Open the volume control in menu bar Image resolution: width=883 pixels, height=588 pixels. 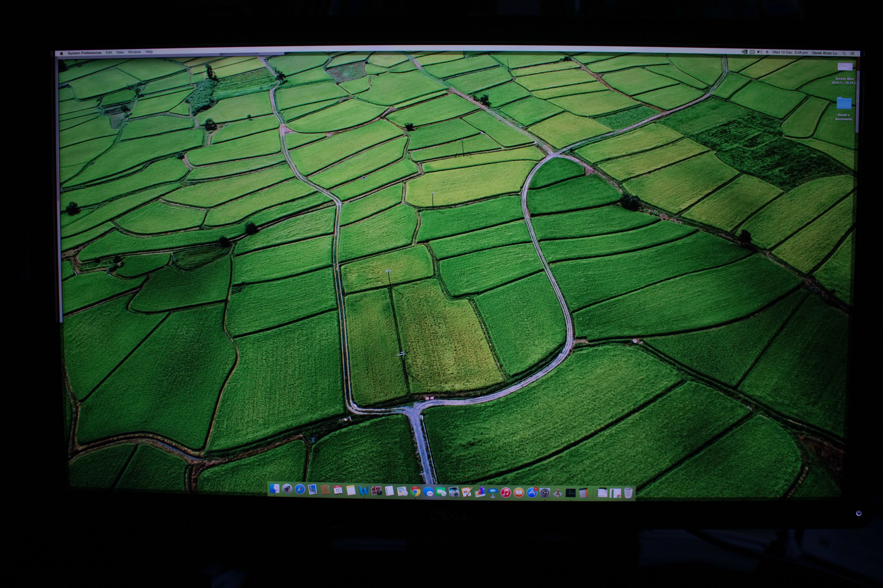759,52
